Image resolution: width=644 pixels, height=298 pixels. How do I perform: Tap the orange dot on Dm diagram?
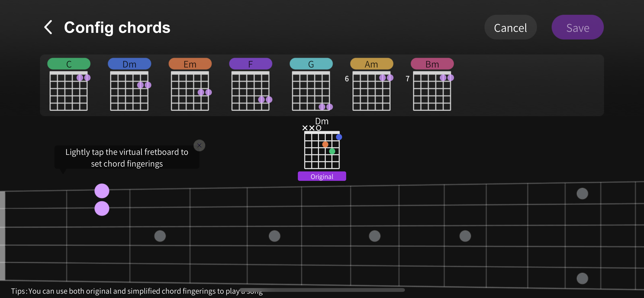pyautogui.click(x=325, y=144)
